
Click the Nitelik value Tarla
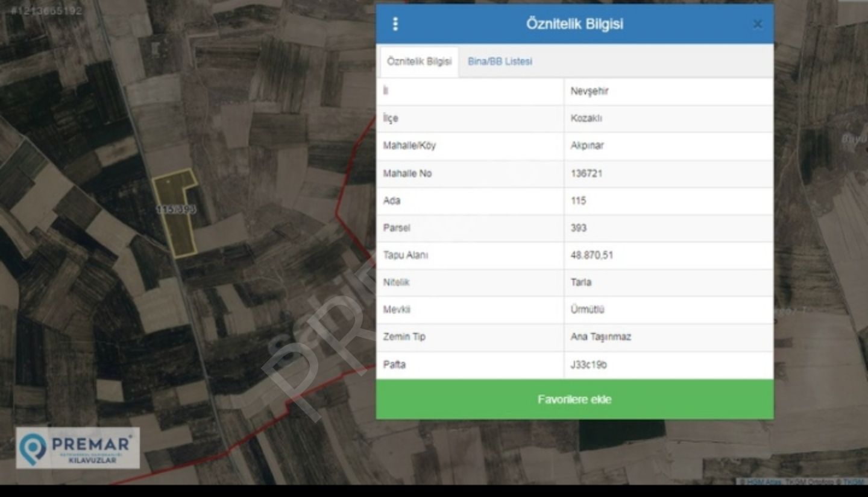tap(580, 282)
